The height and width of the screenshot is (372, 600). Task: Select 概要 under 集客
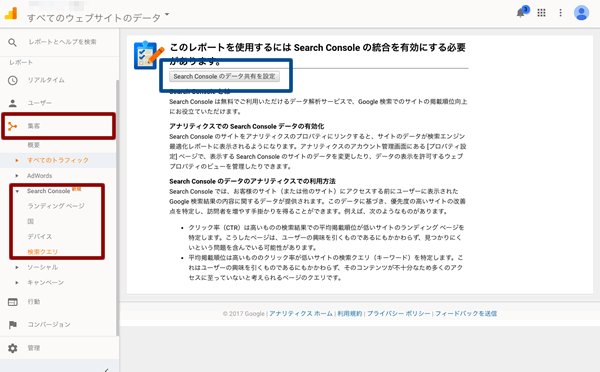click(x=33, y=145)
